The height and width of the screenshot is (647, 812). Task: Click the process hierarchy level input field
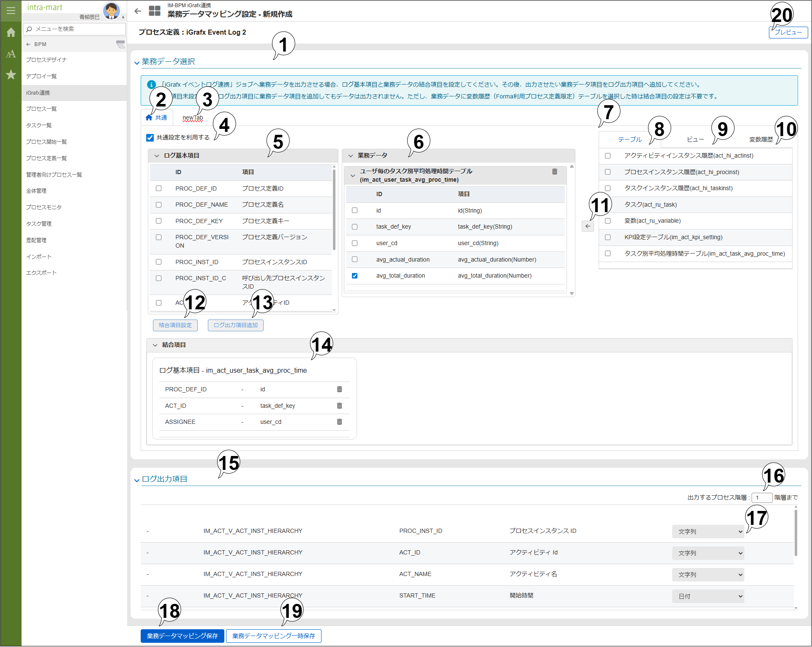(x=761, y=497)
